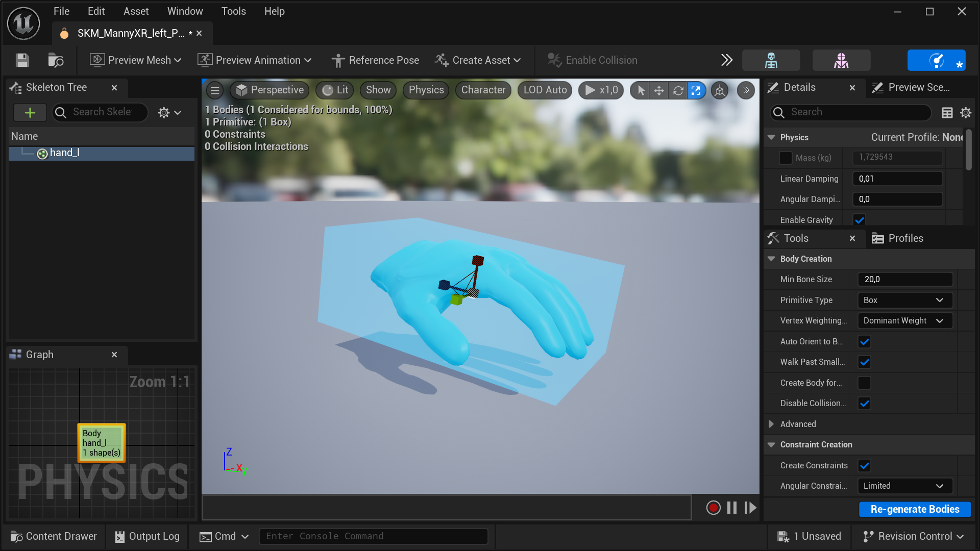
Task: Click the console command input field
Action: pyautogui.click(x=374, y=536)
